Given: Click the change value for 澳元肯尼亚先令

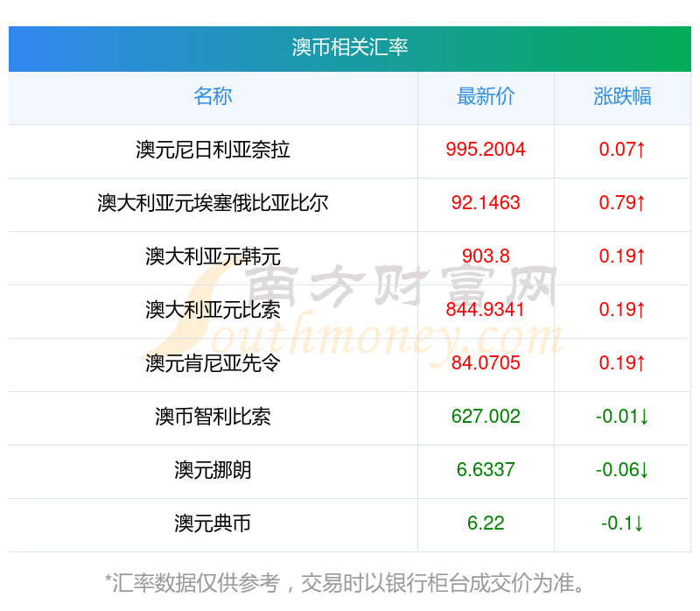Looking at the screenshot, I should [622, 362].
